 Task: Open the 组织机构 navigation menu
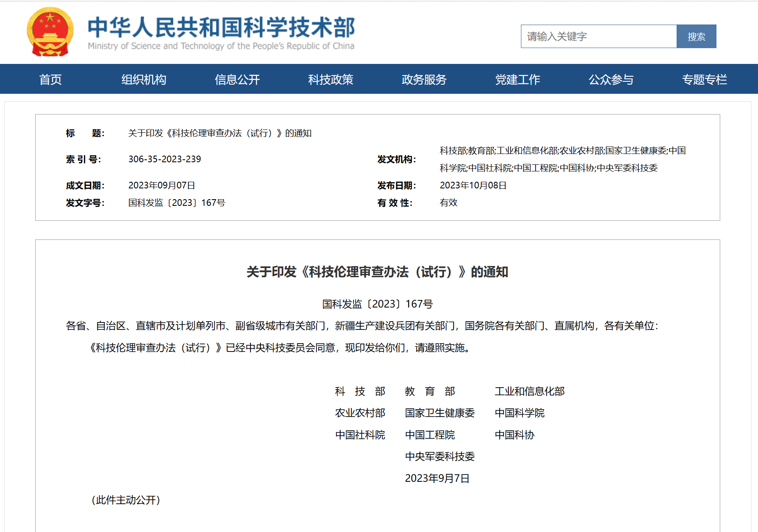click(x=144, y=79)
